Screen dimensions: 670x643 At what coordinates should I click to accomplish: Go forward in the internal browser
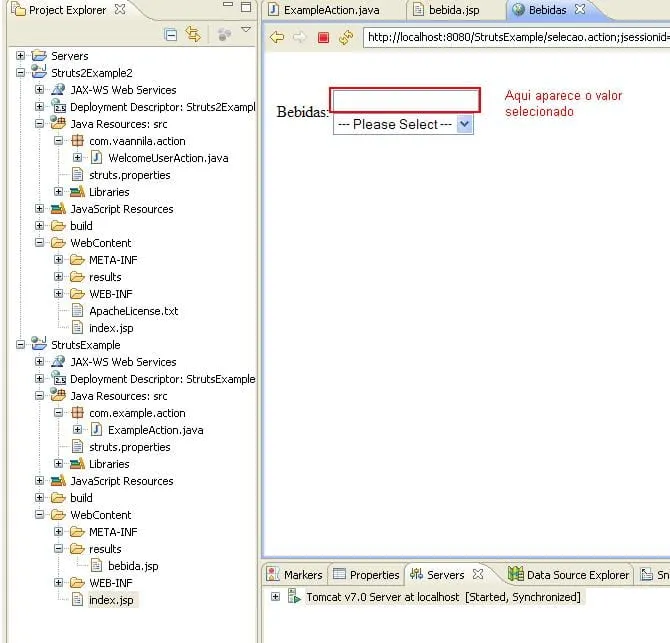coord(300,38)
